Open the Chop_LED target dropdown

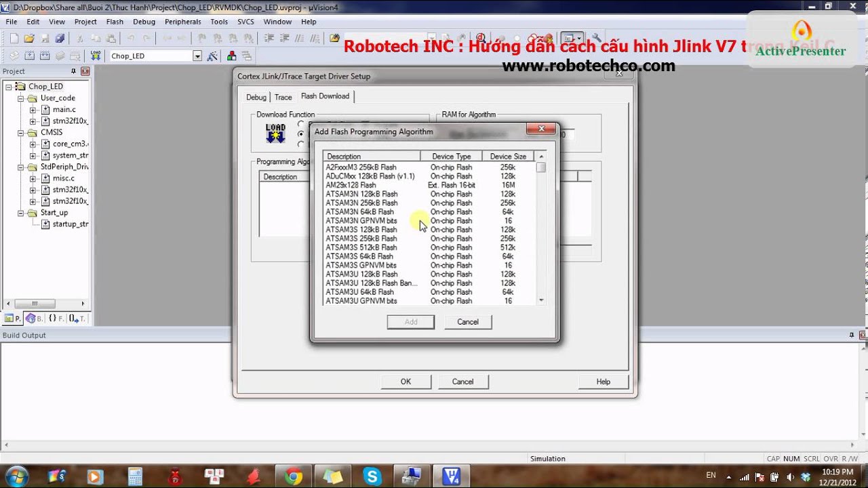(x=197, y=56)
